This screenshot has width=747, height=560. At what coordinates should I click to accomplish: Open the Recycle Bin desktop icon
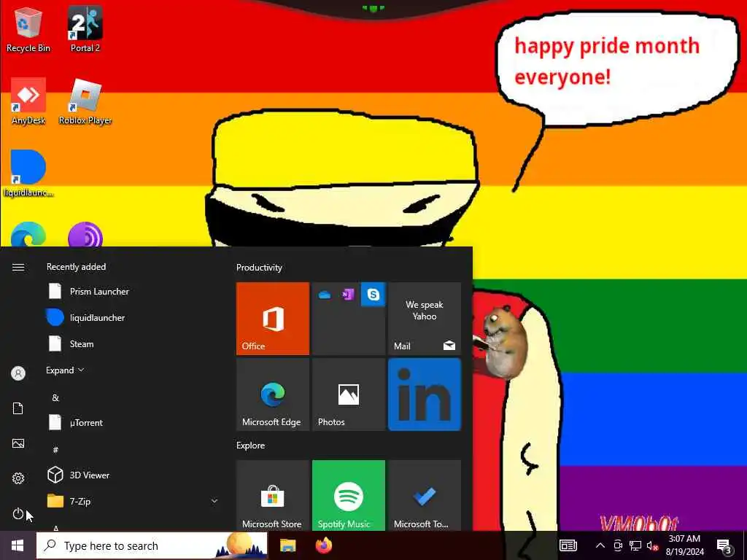point(28,29)
